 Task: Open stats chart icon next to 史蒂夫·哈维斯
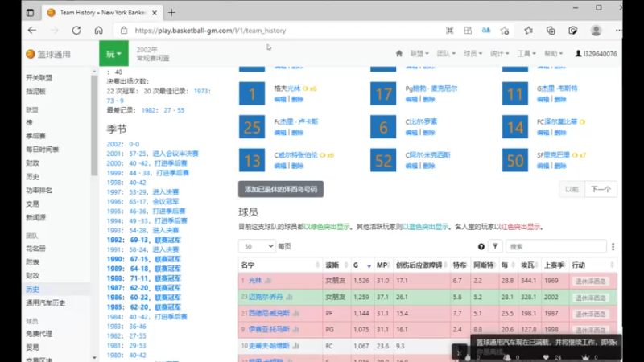(x=295, y=346)
